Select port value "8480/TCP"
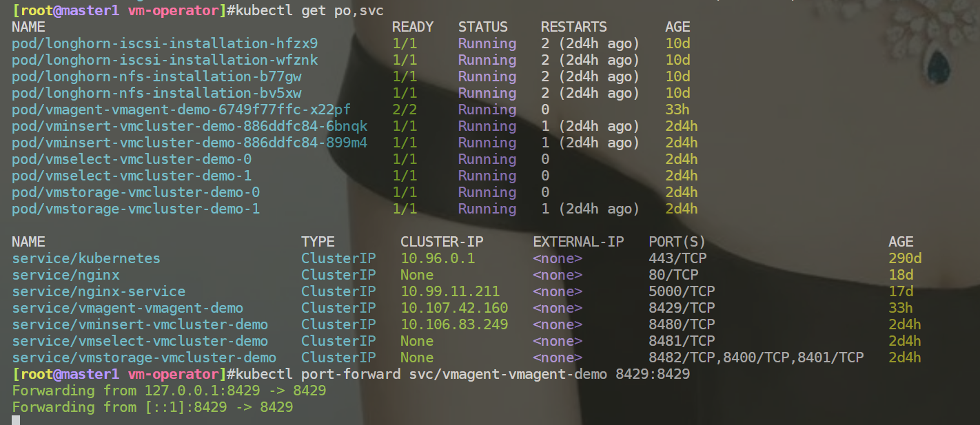Screen dimensions: 980x425 click(x=682, y=324)
